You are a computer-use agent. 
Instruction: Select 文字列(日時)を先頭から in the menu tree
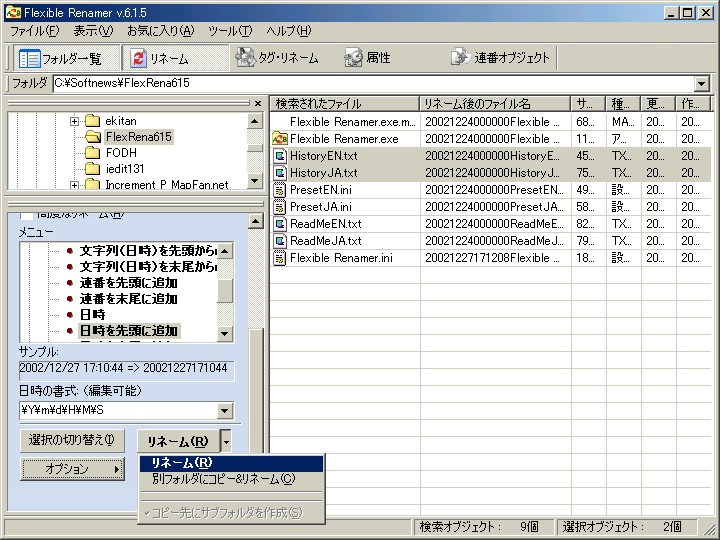[148, 251]
